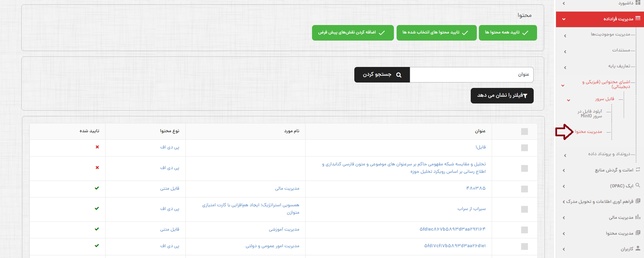Click the جستجو کردن search button
Screen dimensions: 644x258
tap(382, 75)
